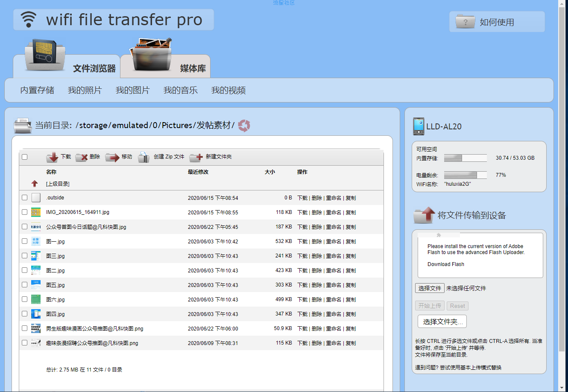Click the wifi signal logo icon
This screenshot has width=568, height=392.
click(29, 20)
